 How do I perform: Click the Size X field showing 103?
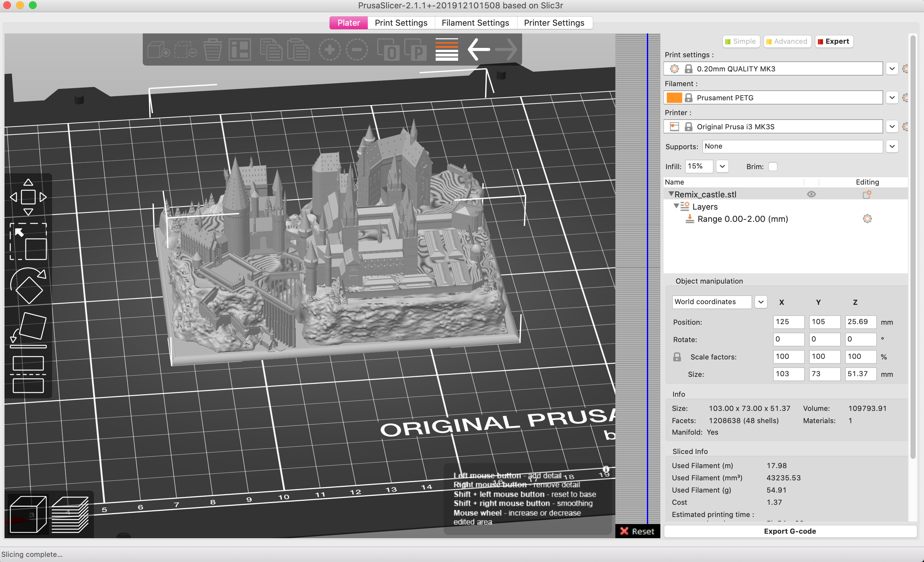[x=788, y=374]
